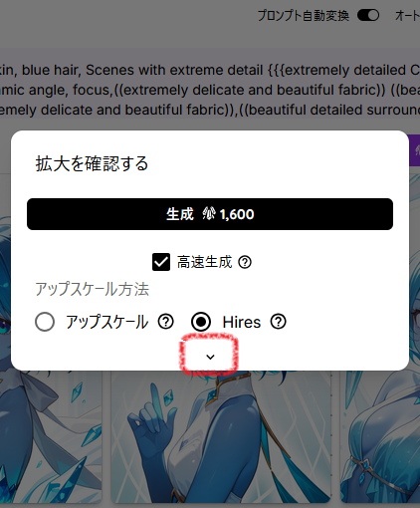This screenshot has width=420, height=508.
Task: Click the help icon beside 高速生成
Action: (x=245, y=262)
